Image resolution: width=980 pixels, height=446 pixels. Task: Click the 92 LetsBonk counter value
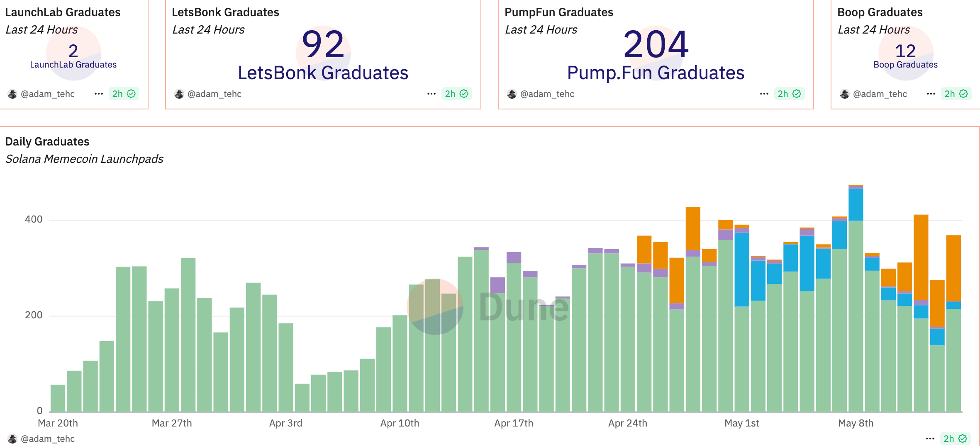pos(323,44)
